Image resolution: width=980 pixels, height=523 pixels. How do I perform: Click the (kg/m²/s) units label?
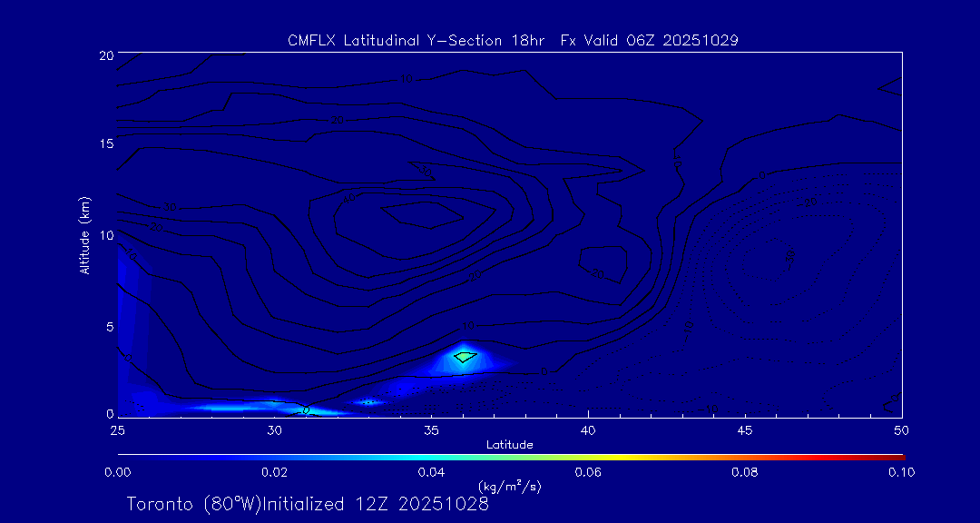coord(509,486)
